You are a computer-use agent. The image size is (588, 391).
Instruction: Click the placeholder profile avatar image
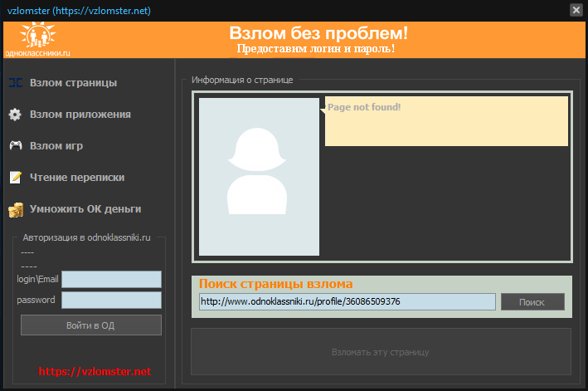coord(259,177)
